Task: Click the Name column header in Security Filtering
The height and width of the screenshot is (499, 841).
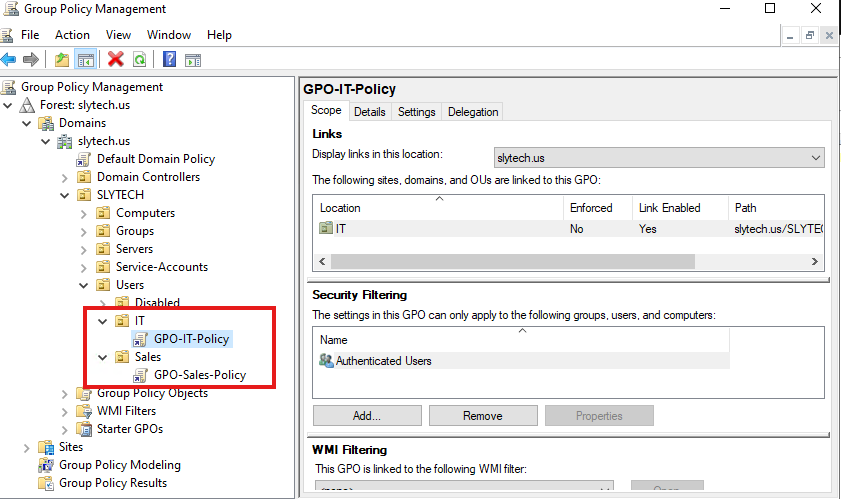Action: (521, 340)
